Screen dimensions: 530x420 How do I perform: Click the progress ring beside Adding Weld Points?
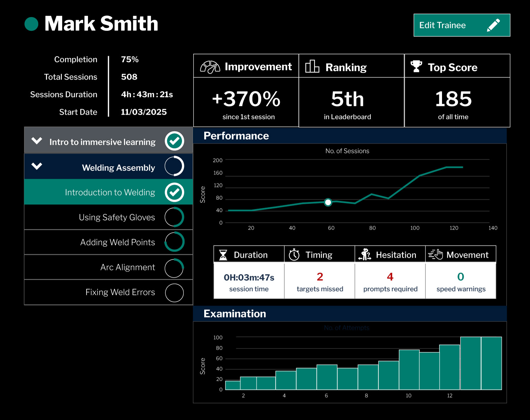pyautogui.click(x=174, y=242)
